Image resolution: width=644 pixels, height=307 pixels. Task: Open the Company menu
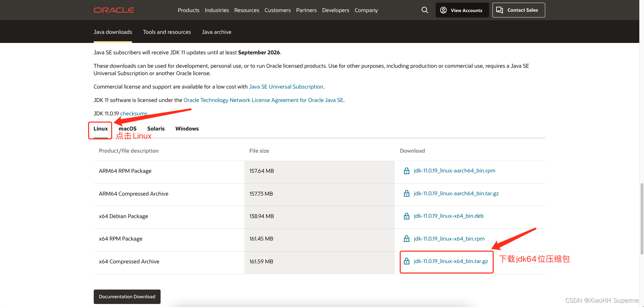click(366, 10)
